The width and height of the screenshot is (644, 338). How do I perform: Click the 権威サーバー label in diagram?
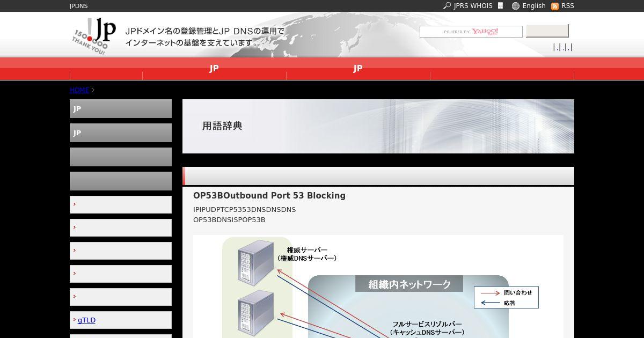click(x=307, y=254)
